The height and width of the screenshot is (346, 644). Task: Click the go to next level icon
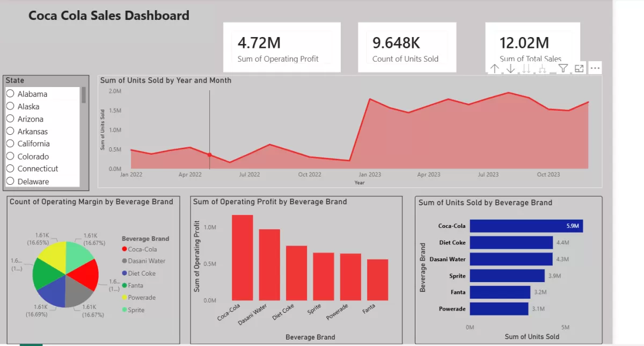[526, 68]
